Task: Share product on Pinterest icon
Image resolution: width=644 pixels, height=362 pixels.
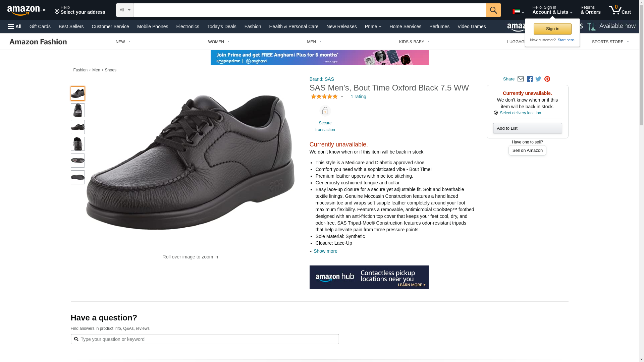Action: [547, 79]
